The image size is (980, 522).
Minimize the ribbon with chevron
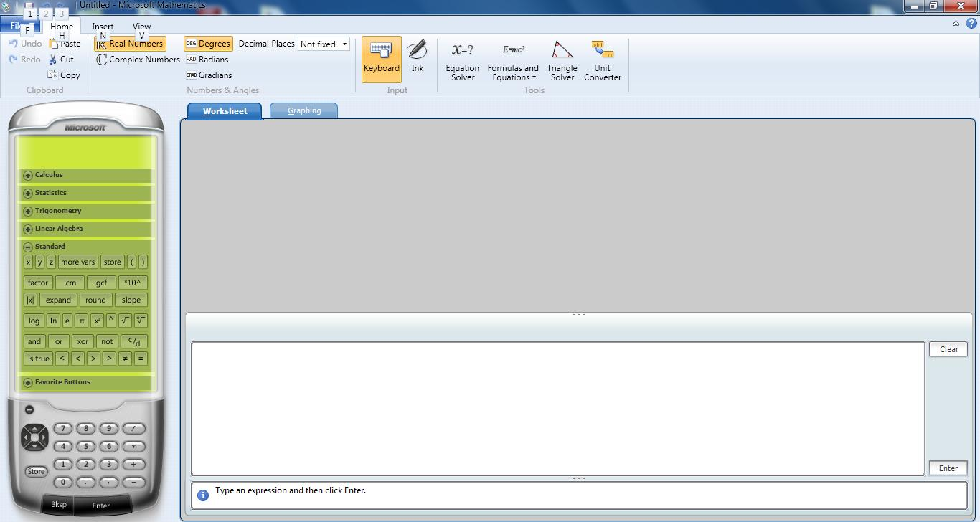pyautogui.click(x=956, y=24)
